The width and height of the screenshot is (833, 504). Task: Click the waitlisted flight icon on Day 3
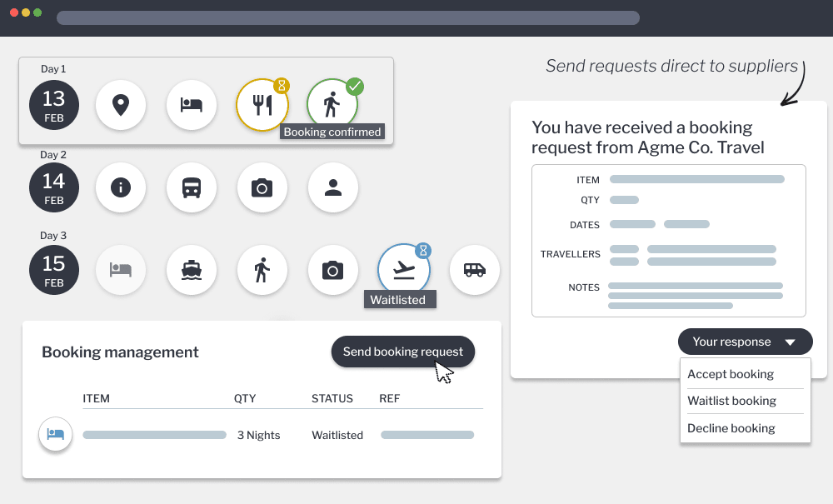click(x=404, y=270)
